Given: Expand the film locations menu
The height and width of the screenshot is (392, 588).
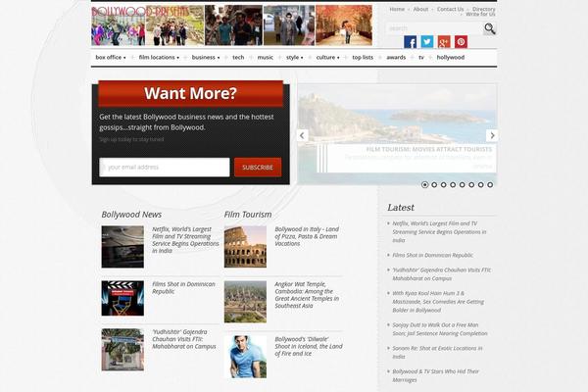Looking at the screenshot, I should tap(159, 58).
